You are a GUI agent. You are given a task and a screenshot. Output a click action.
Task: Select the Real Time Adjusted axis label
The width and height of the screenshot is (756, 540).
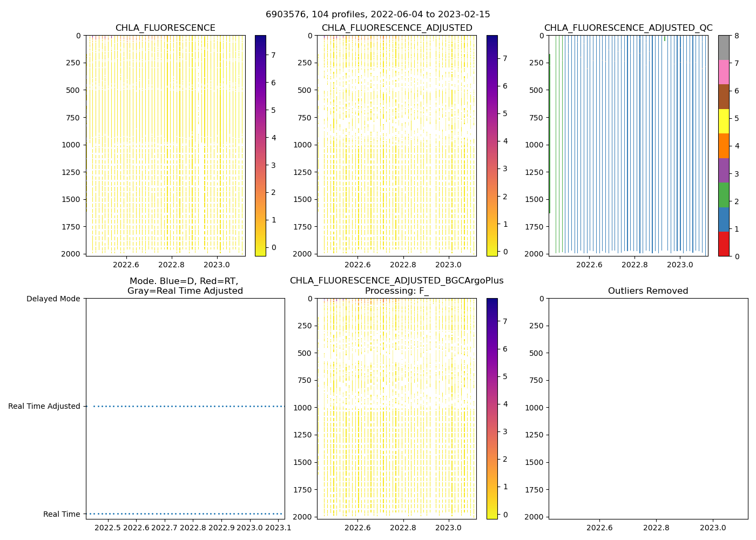click(44, 406)
